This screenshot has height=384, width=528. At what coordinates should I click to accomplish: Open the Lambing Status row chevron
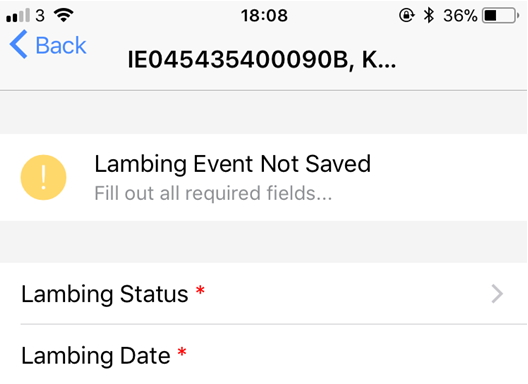tap(497, 294)
